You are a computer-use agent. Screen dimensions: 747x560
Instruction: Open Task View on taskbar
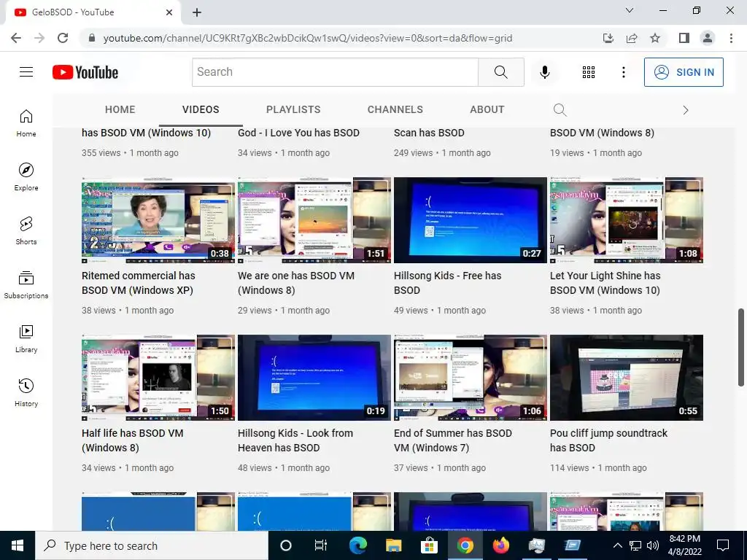[x=321, y=545]
